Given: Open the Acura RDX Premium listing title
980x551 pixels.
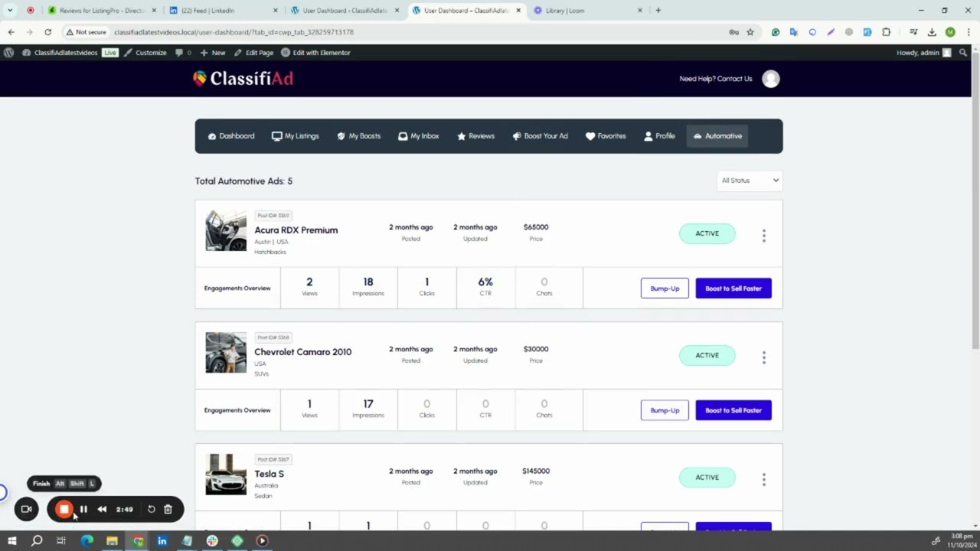Looking at the screenshot, I should (296, 230).
